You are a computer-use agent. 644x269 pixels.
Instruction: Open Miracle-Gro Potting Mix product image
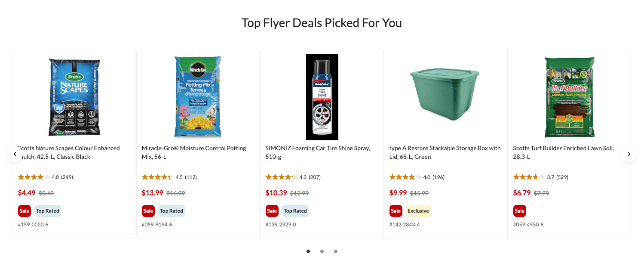pyautogui.click(x=198, y=97)
